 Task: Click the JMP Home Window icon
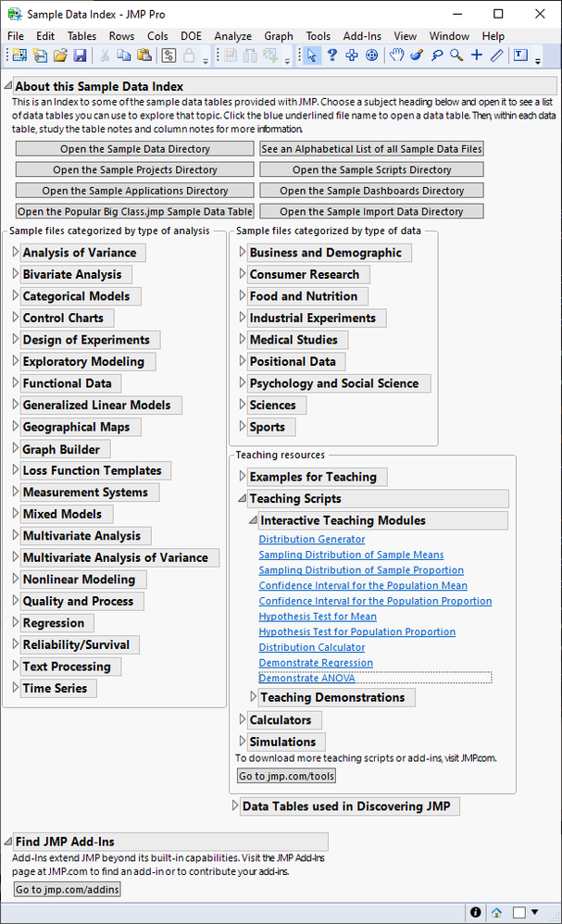pyautogui.click(x=497, y=912)
